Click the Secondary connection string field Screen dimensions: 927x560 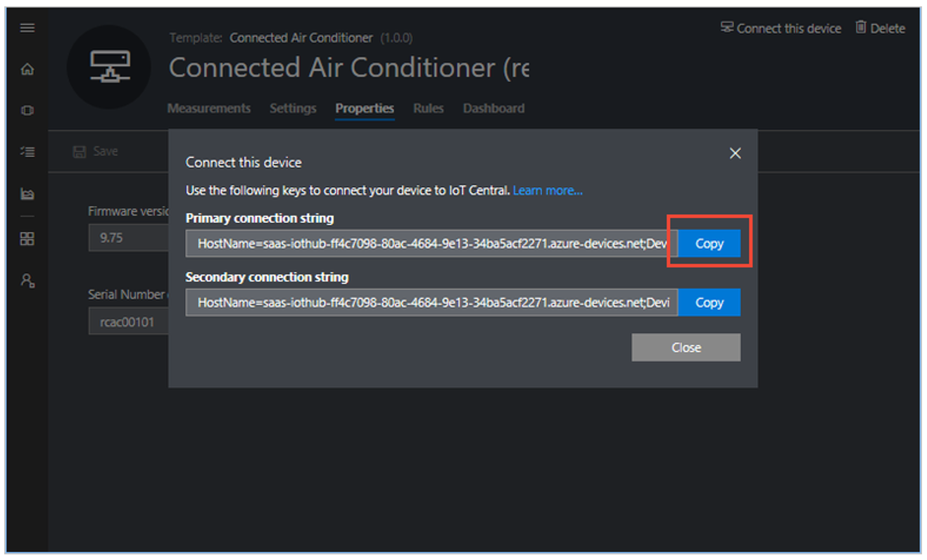click(x=431, y=302)
